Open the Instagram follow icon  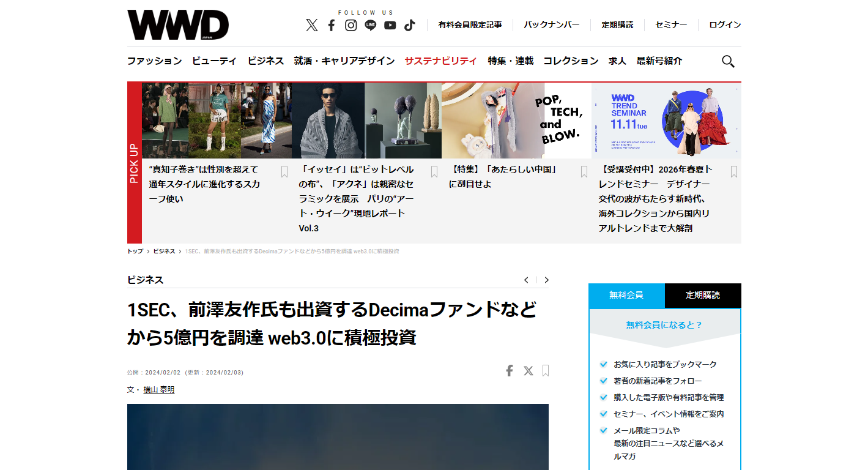pyautogui.click(x=351, y=25)
